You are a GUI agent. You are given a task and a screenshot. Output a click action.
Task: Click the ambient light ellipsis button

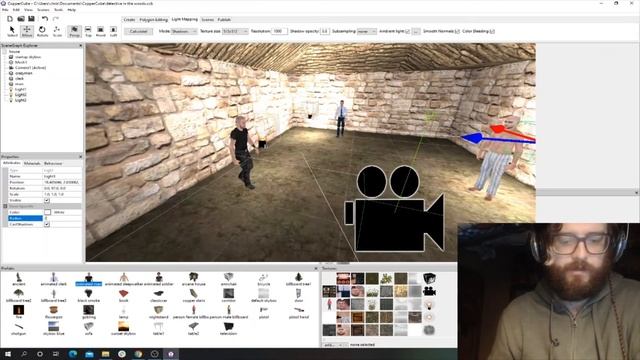[416, 31]
